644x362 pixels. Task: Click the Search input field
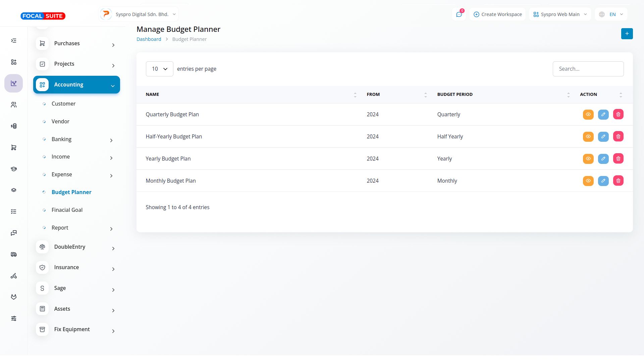[x=588, y=69]
